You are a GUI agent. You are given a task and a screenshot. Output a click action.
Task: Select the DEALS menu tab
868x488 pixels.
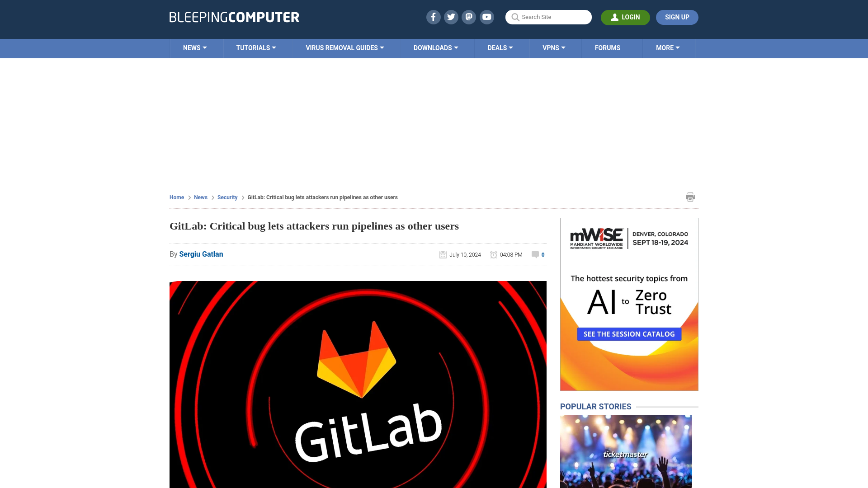coord(500,47)
